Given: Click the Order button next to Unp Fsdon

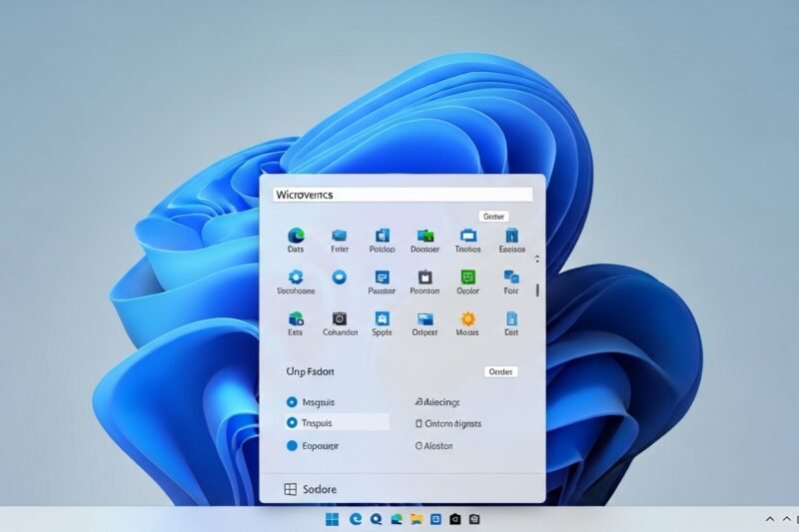Looking at the screenshot, I should point(500,371).
